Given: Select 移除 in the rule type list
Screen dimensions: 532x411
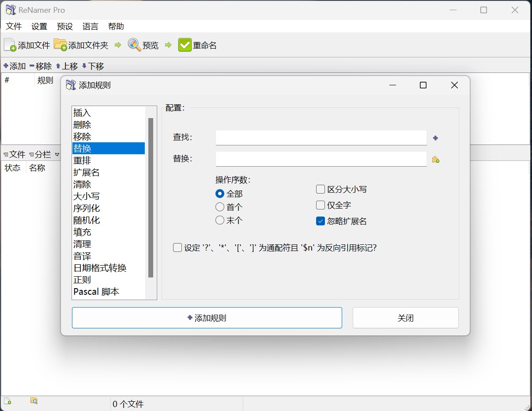Looking at the screenshot, I should pyautogui.click(x=109, y=137).
